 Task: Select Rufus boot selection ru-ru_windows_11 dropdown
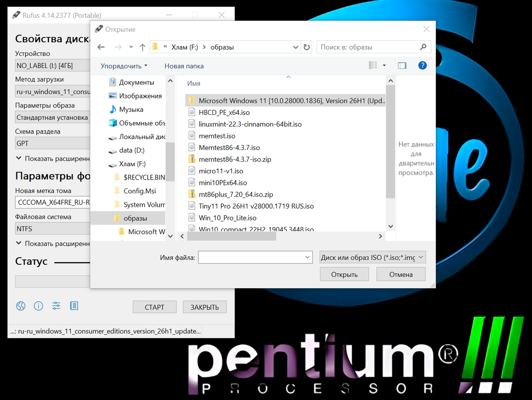(53, 92)
